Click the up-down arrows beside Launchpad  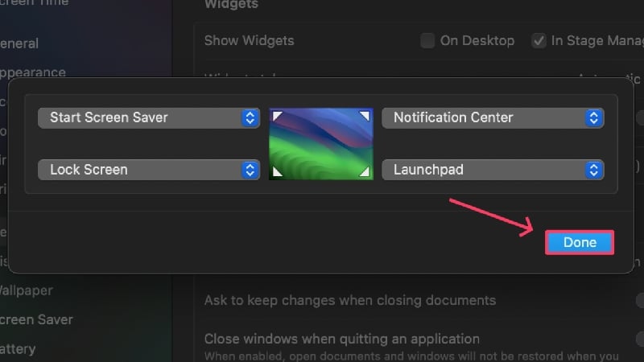[594, 170]
